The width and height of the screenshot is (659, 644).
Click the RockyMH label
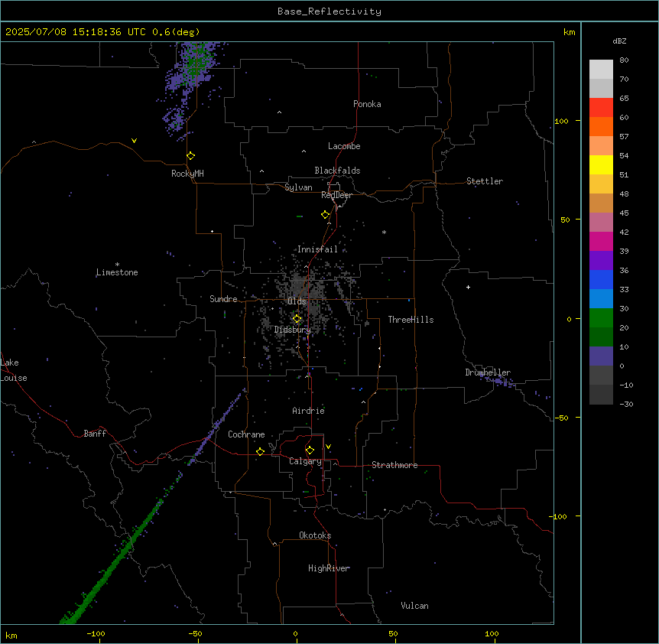point(187,174)
